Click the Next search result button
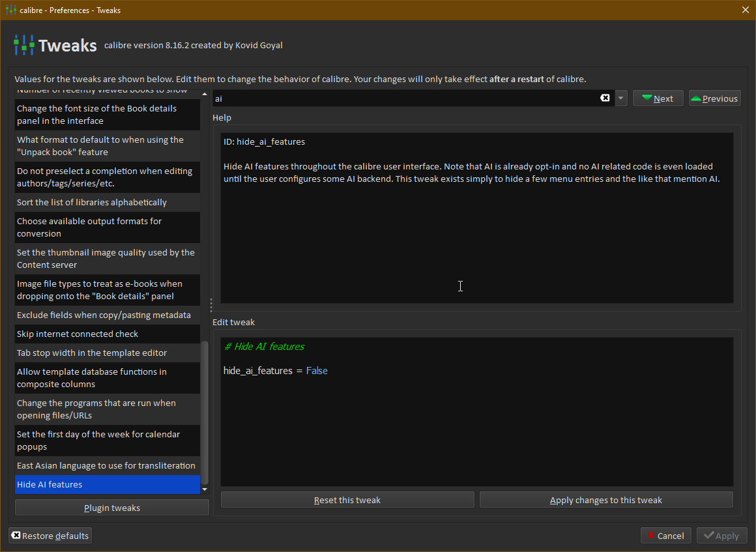756x552 pixels. 658,98
